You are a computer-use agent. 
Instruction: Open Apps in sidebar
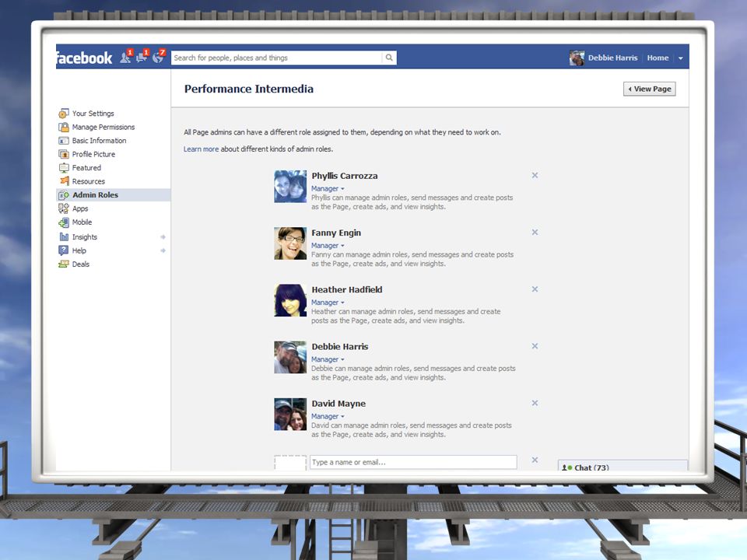(80, 208)
